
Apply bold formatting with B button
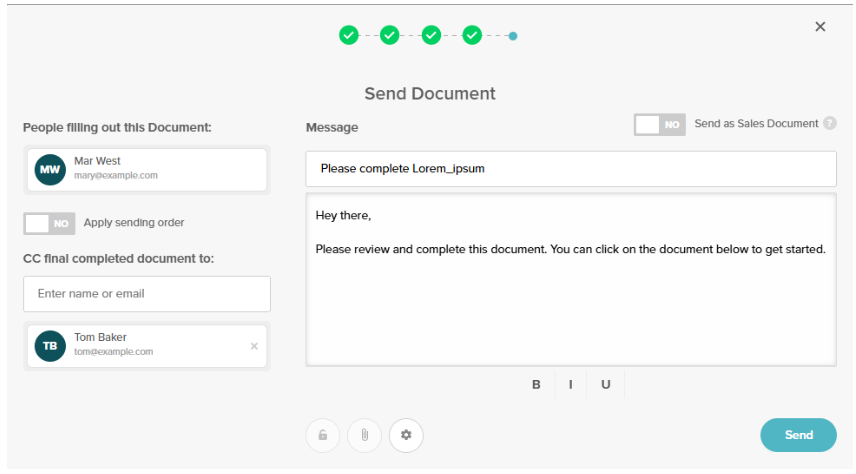(x=536, y=384)
